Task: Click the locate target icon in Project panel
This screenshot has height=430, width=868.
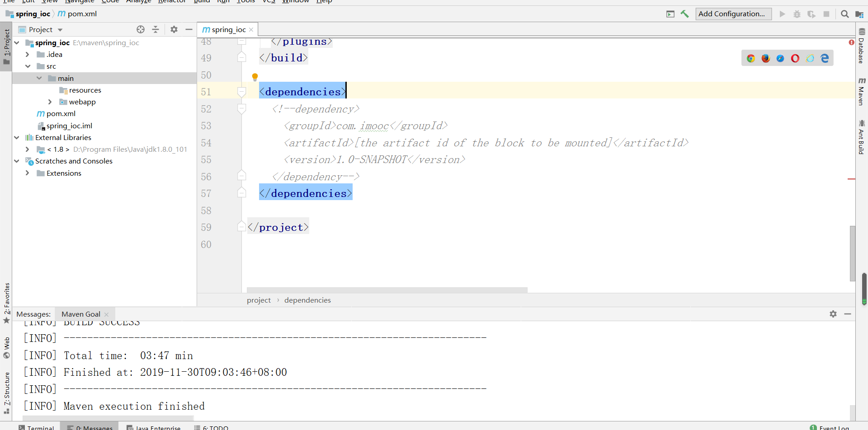Action: 141,29
